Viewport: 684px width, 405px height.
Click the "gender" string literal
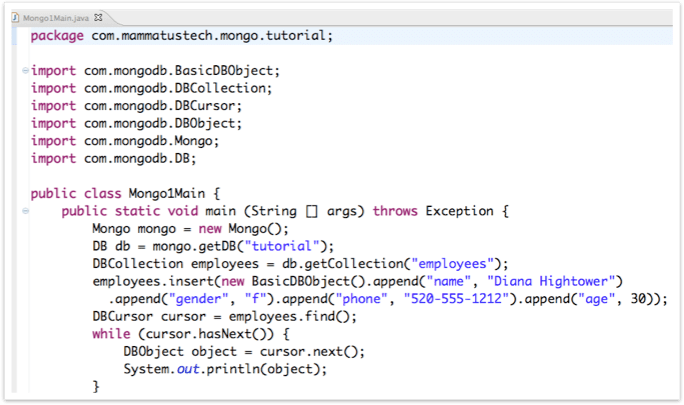(198, 299)
